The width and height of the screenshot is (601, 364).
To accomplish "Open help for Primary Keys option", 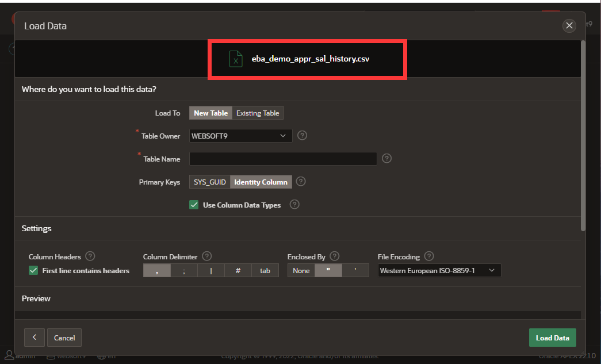I will [300, 182].
